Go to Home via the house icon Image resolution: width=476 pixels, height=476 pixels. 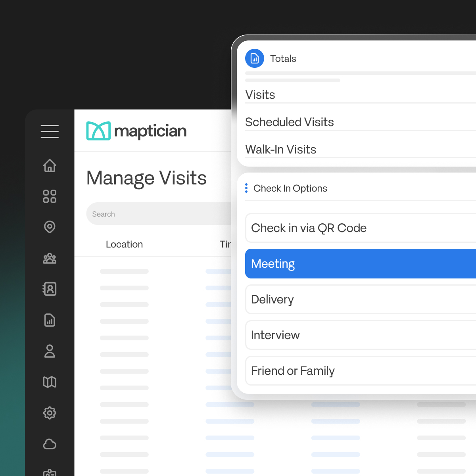50,165
